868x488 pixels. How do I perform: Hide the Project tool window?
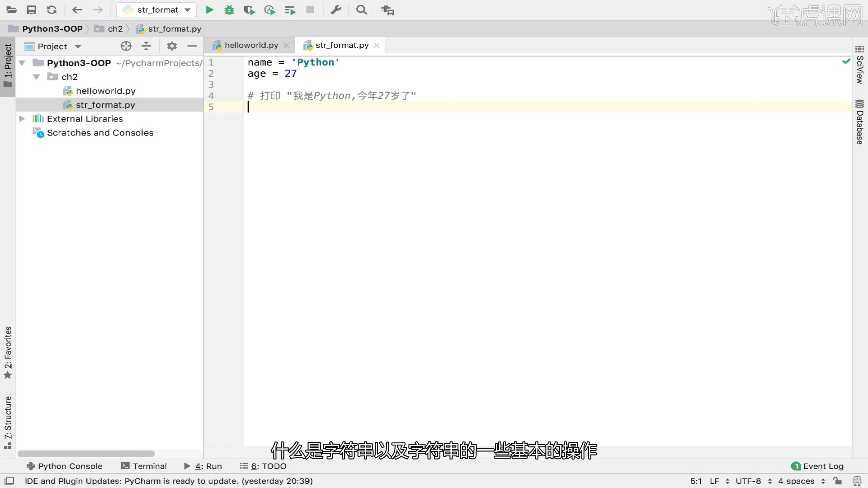[192, 46]
